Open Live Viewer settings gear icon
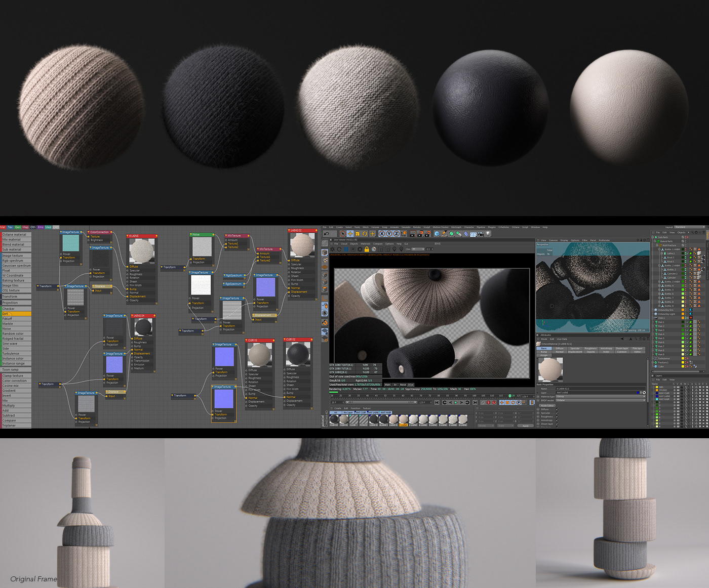This screenshot has height=588, width=709. (360, 249)
